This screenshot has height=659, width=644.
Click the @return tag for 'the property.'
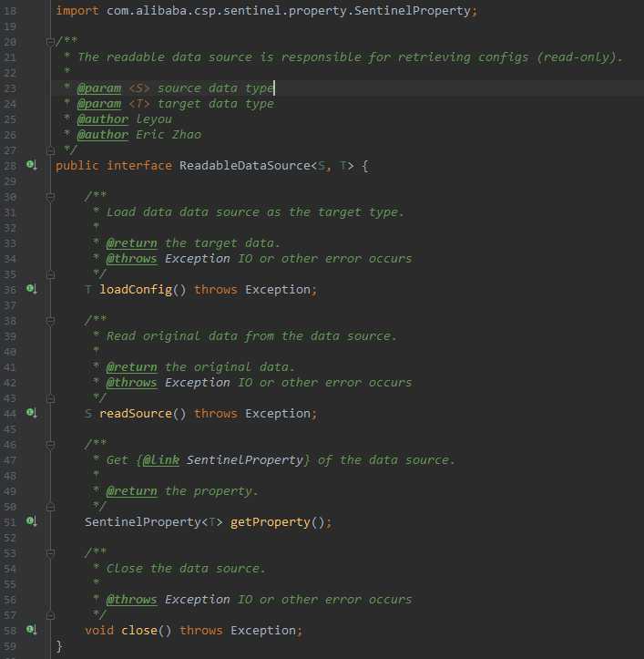click(132, 491)
